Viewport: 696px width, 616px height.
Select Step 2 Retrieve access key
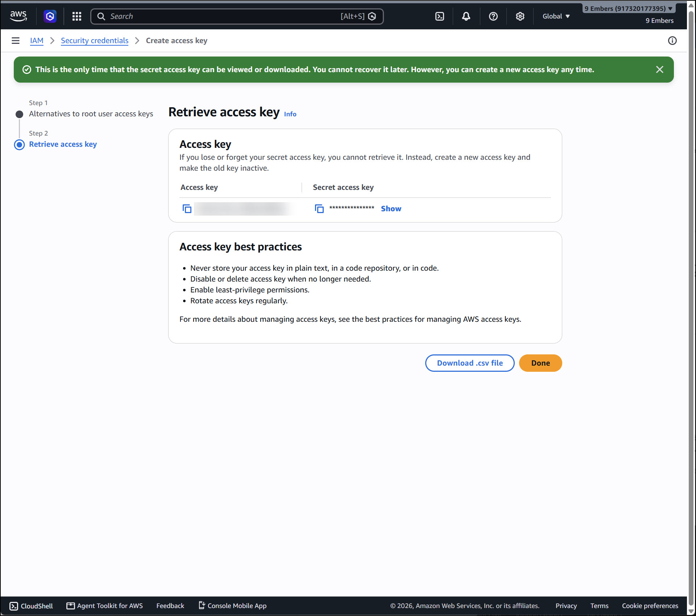click(x=63, y=144)
